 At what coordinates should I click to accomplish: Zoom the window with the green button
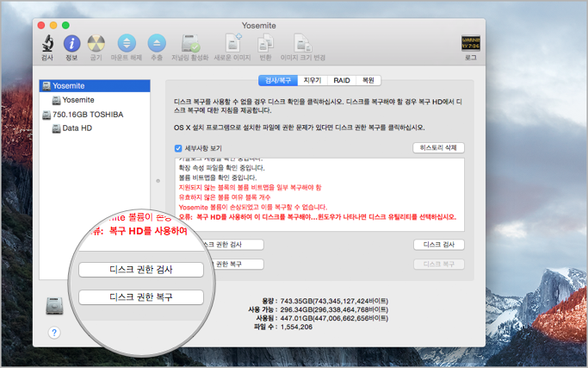65,25
